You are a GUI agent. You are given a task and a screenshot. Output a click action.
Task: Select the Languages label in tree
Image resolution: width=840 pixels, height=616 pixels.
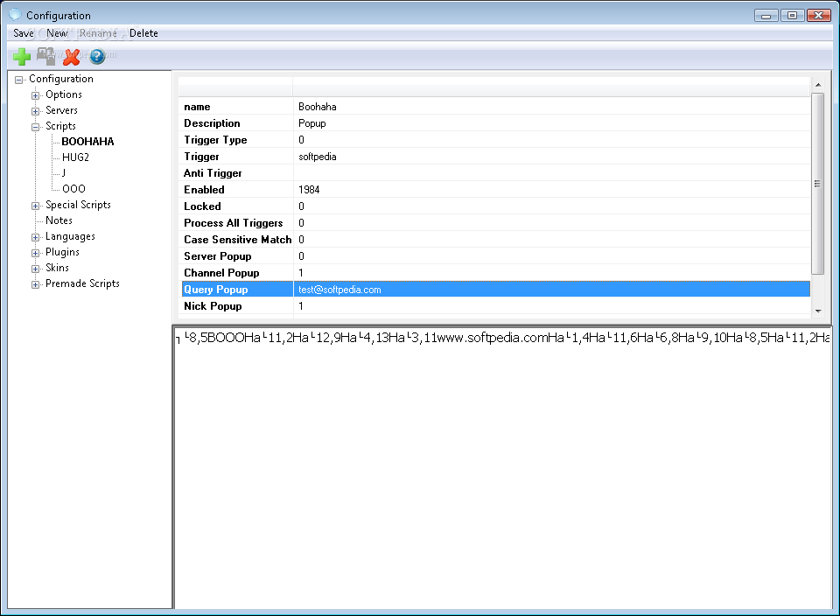coord(70,236)
